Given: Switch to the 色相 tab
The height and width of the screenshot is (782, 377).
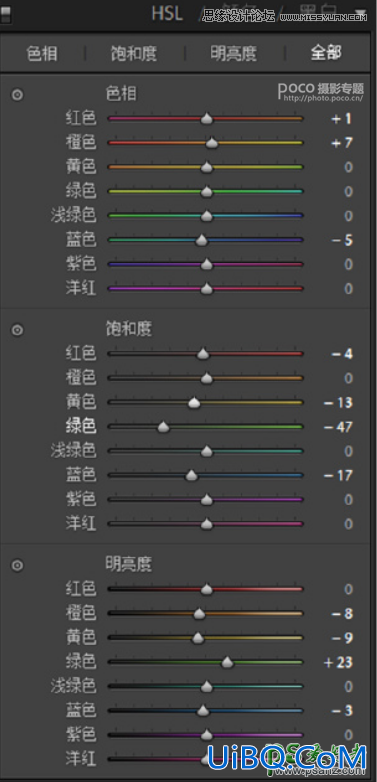Looking at the screenshot, I should click(x=42, y=54).
